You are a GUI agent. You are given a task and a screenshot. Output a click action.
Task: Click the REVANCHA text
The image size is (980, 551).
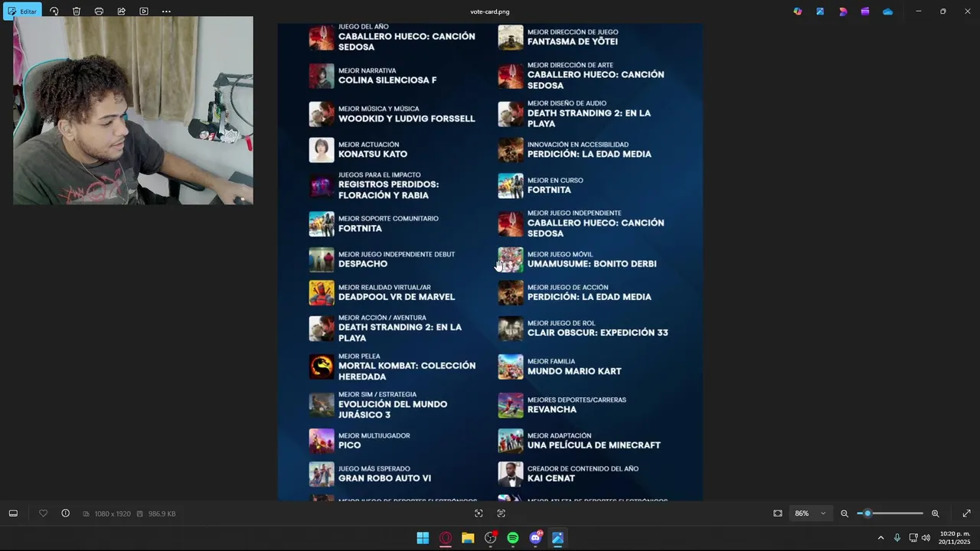[x=552, y=409]
